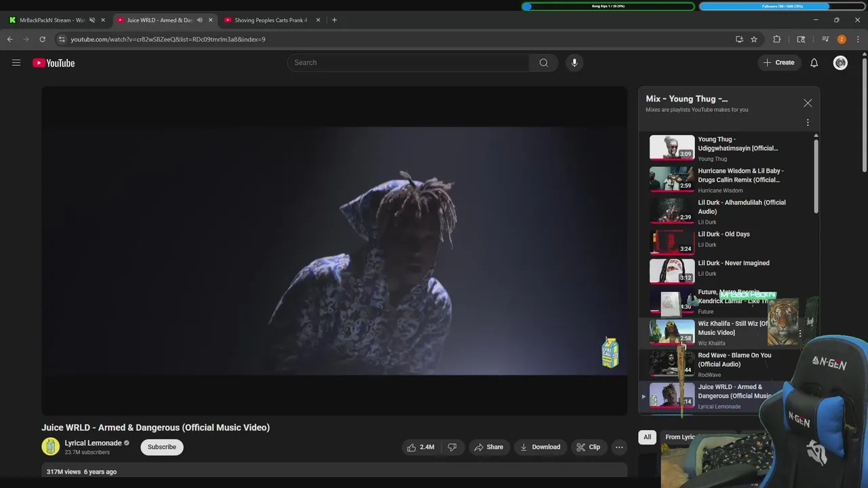This screenshot has height=488, width=868.
Task: Reload the page
Action: tap(42, 39)
